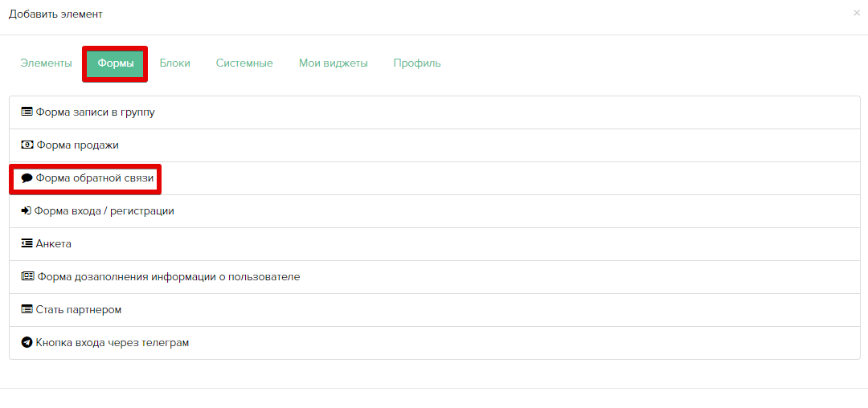The image size is (868, 408).
Task: Click the Telegram icon beside Кнопка входа
Action: [27, 342]
